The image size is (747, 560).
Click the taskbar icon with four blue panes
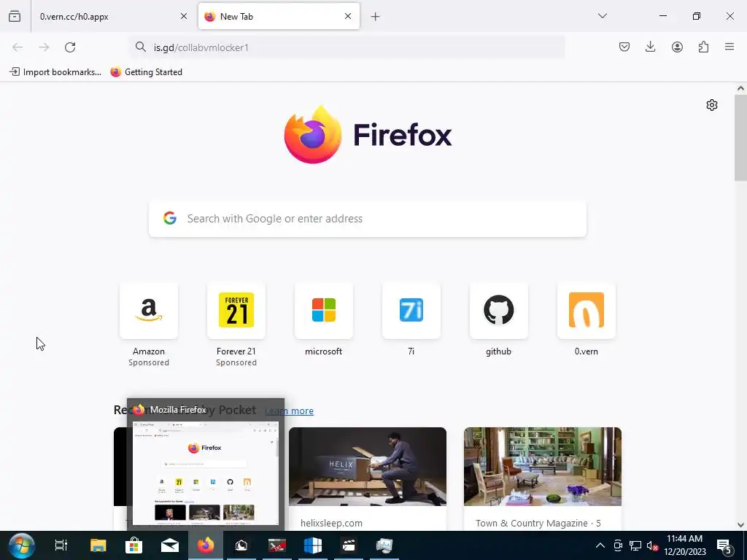313,545
